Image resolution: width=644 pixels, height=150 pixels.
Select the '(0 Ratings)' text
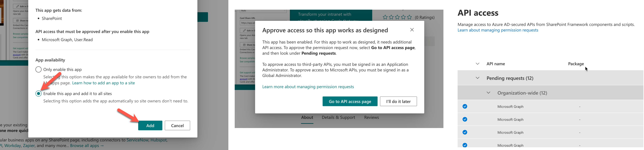coord(425,17)
